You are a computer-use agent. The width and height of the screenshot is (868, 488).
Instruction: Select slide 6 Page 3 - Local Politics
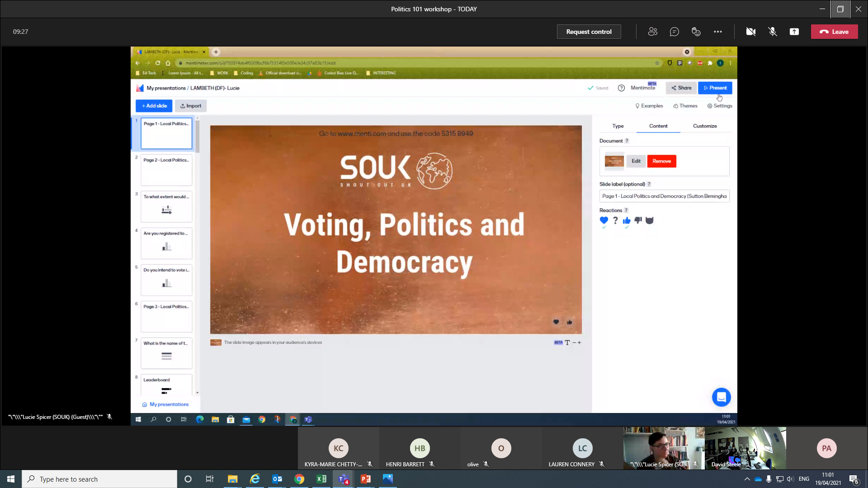(x=166, y=316)
